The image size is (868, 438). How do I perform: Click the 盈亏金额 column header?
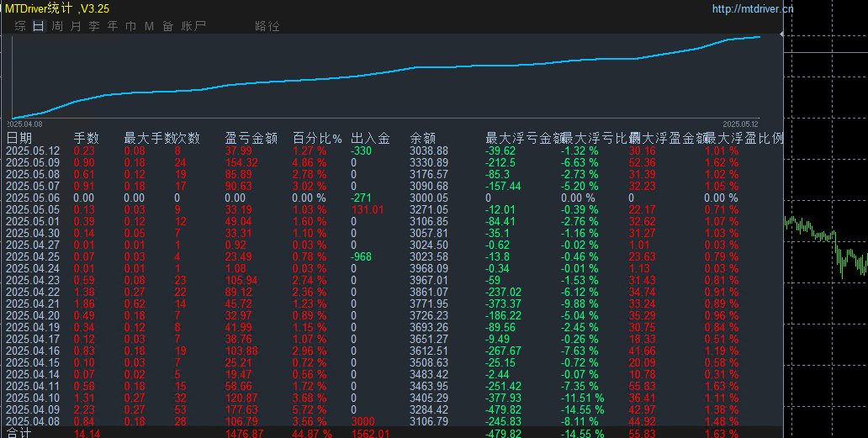251,138
